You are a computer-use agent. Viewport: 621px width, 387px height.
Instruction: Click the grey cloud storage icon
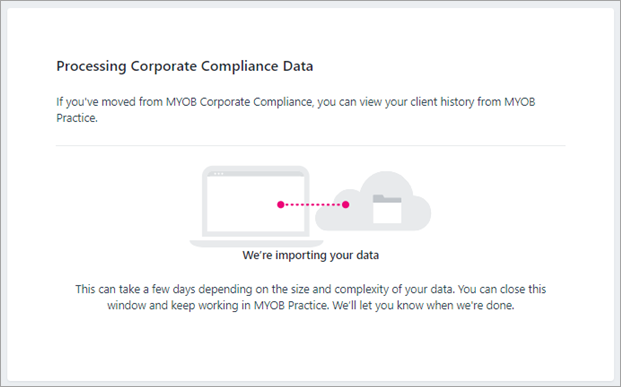[373, 201]
